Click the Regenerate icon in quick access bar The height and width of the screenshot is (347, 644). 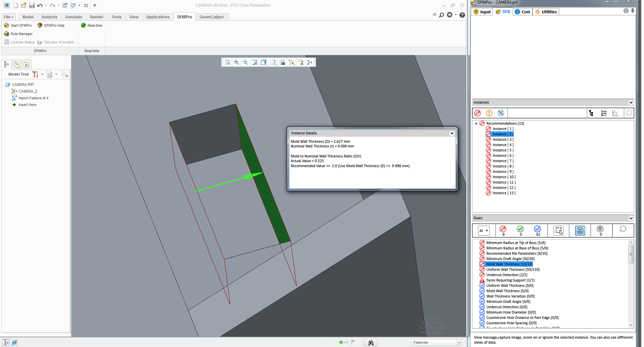tap(65, 5)
